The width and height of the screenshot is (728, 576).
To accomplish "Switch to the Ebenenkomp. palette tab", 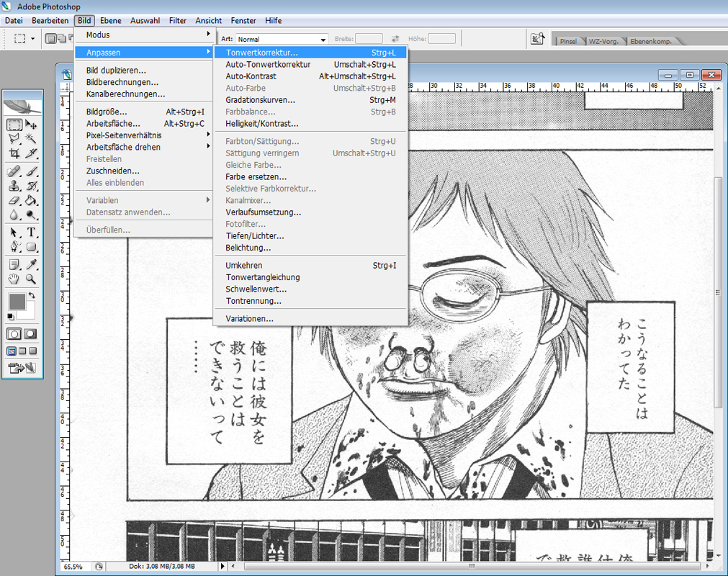I will (651, 41).
